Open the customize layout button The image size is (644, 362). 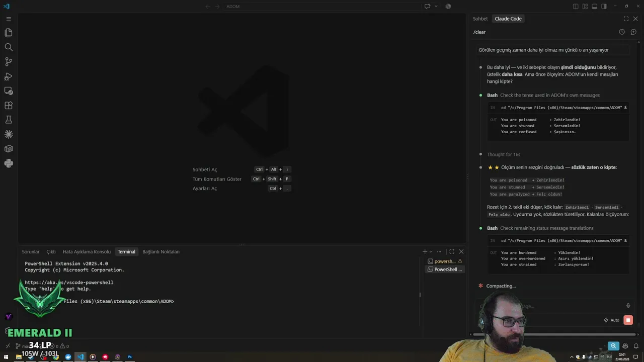point(585,7)
